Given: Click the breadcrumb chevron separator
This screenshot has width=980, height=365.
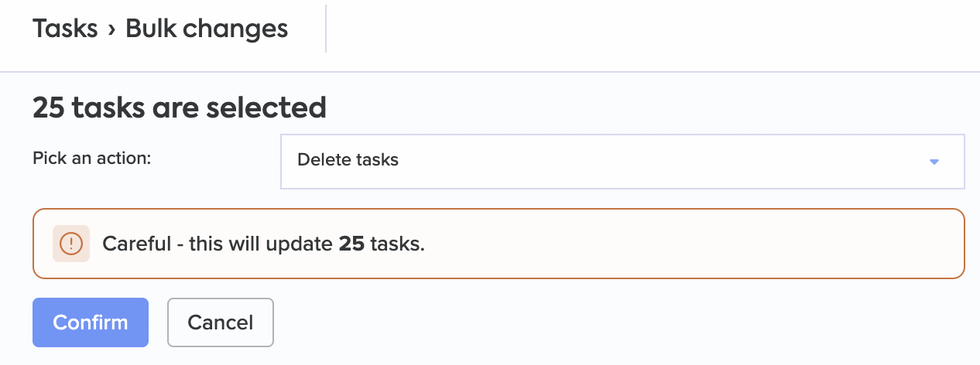Looking at the screenshot, I should click(111, 29).
